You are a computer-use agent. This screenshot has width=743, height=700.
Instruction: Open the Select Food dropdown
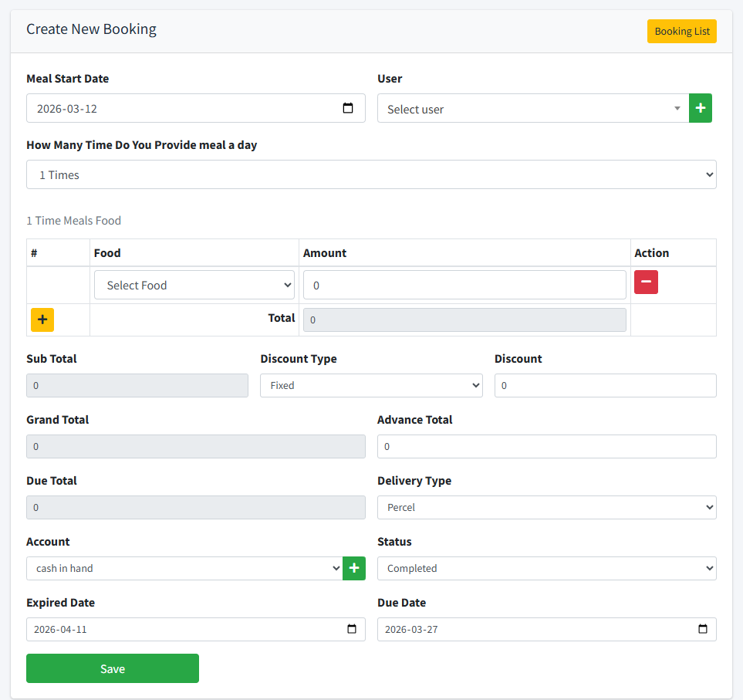[x=194, y=286]
